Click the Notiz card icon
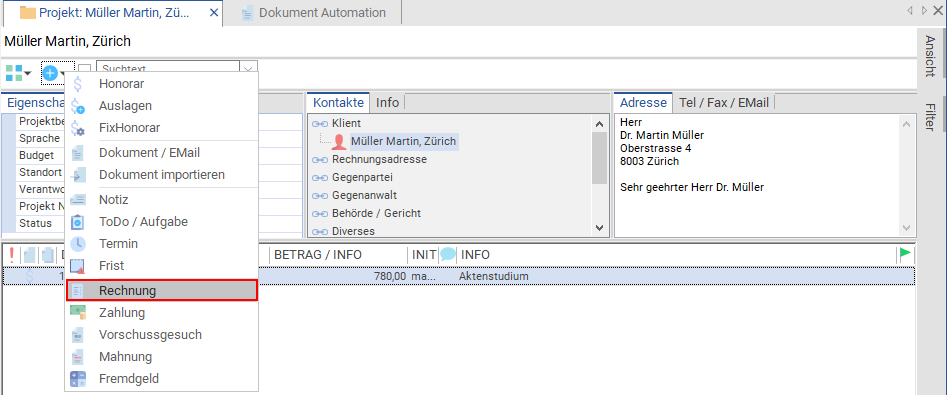Image resolution: width=947 pixels, height=395 pixels. point(78,200)
